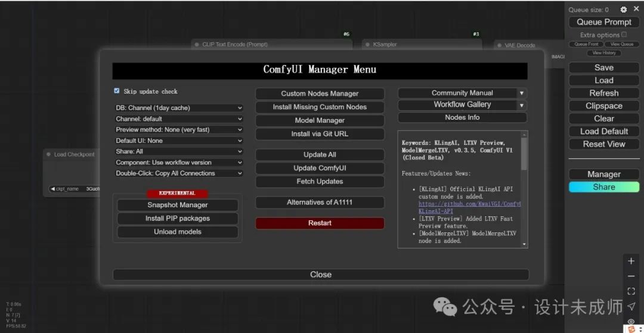The height and width of the screenshot is (333, 644).
Task: Open the Preview method dropdown
Action: point(179,130)
